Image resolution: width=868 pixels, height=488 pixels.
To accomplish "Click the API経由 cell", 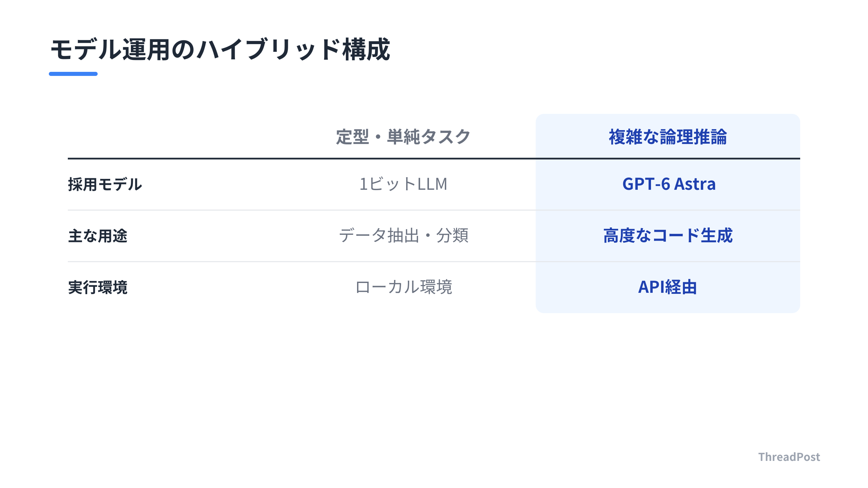I will (668, 287).
